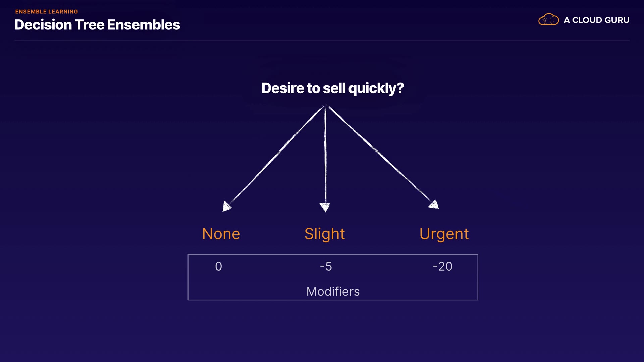The height and width of the screenshot is (362, 644).
Task: Select the "Slight" option label
Action: [x=324, y=234]
